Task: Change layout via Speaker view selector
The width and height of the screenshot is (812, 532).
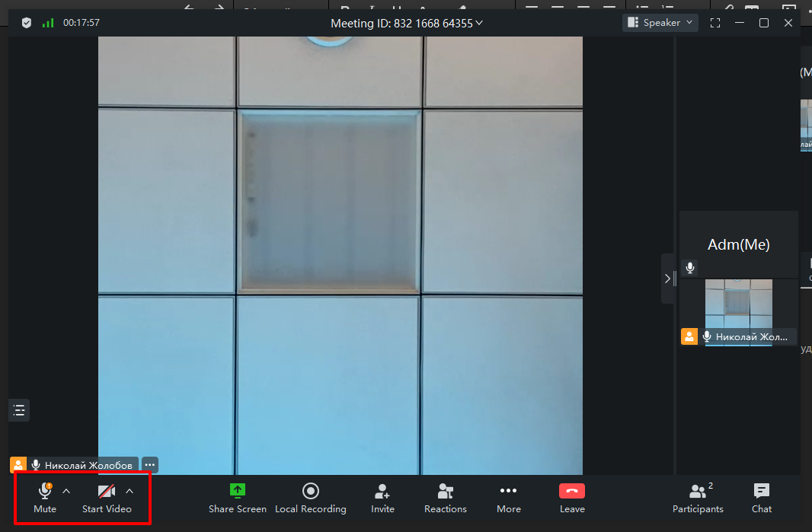Action: (660, 23)
